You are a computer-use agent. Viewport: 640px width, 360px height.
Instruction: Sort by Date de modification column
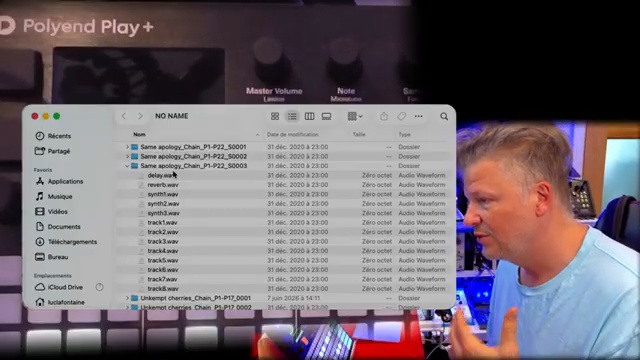pyautogui.click(x=293, y=134)
